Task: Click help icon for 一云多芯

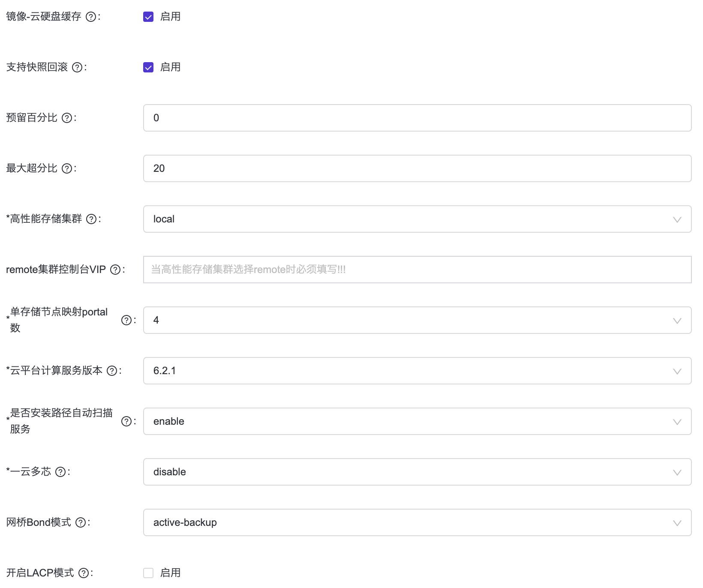Action: coord(61,472)
